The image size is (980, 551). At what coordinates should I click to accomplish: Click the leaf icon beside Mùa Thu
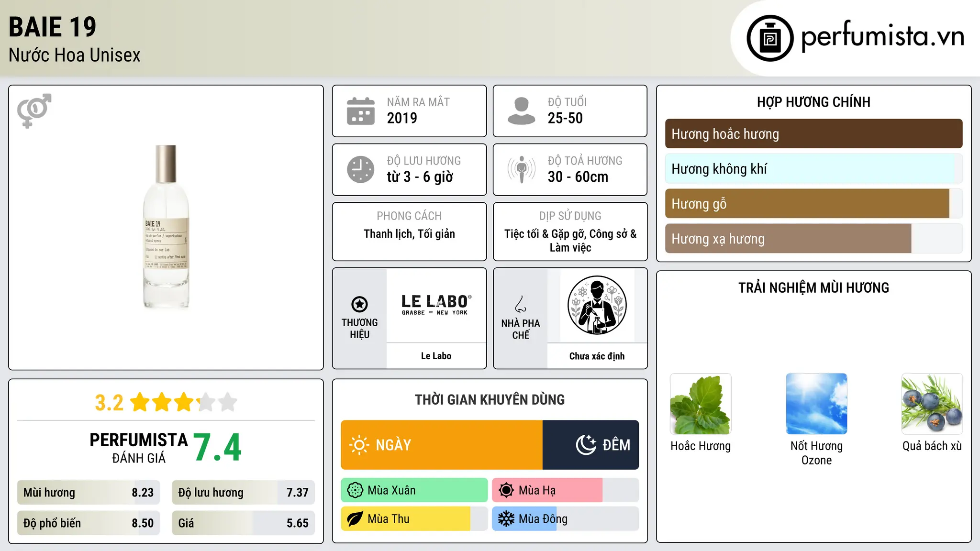[355, 519]
